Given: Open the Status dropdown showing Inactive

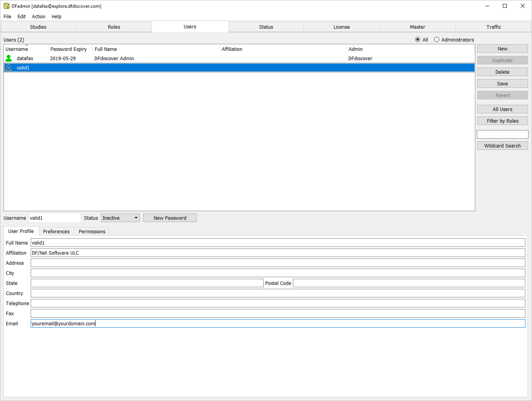Looking at the screenshot, I should [120, 218].
